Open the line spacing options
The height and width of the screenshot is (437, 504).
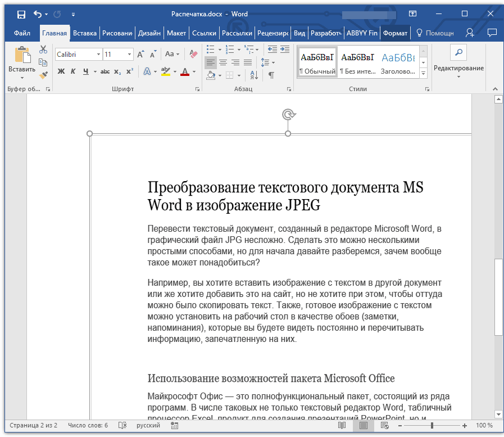tap(268, 62)
